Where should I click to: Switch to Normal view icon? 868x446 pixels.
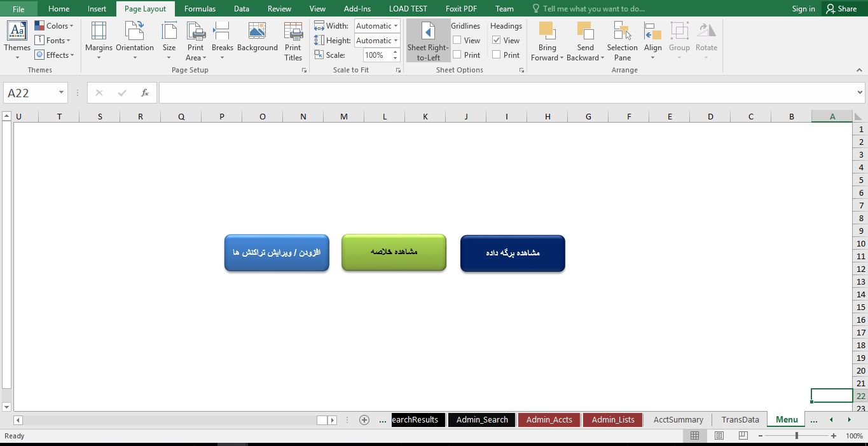pyautogui.click(x=695, y=436)
